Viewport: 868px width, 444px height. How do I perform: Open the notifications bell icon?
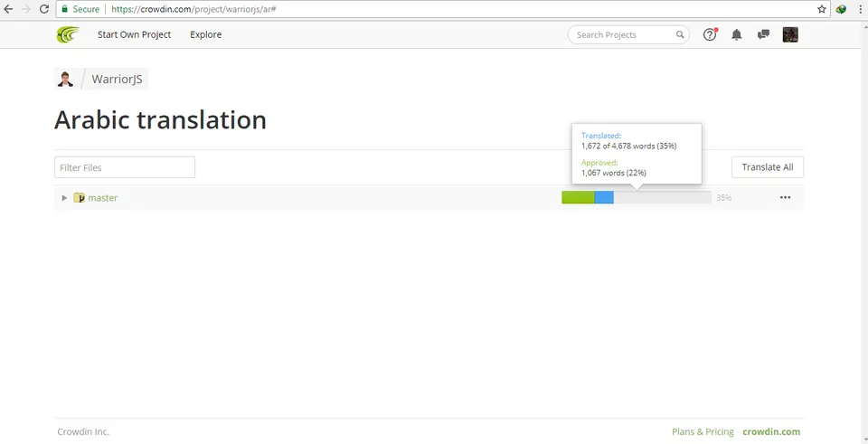click(x=736, y=34)
